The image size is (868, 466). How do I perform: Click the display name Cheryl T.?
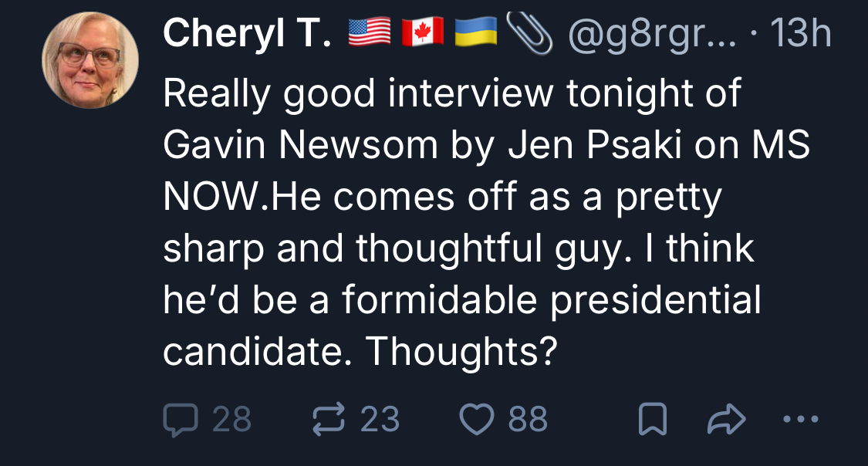[247, 34]
